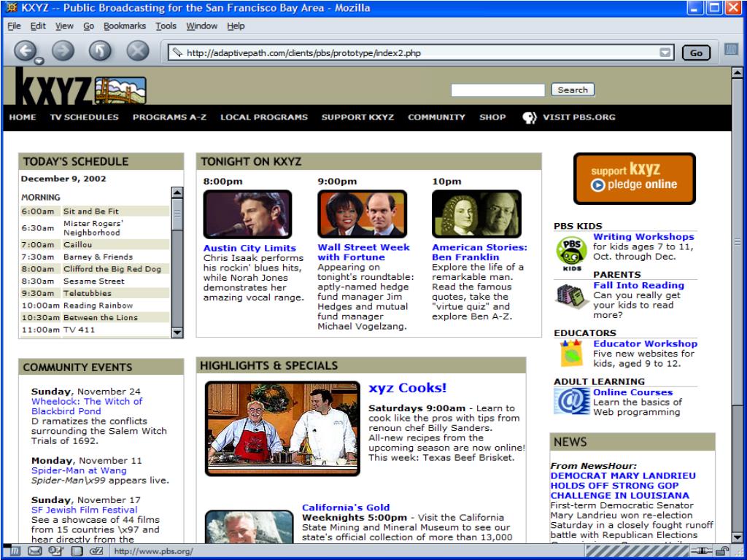Click page scrollbar up arrow
The height and width of the screenshot is (560, 747).
click(x=737, y=73)
